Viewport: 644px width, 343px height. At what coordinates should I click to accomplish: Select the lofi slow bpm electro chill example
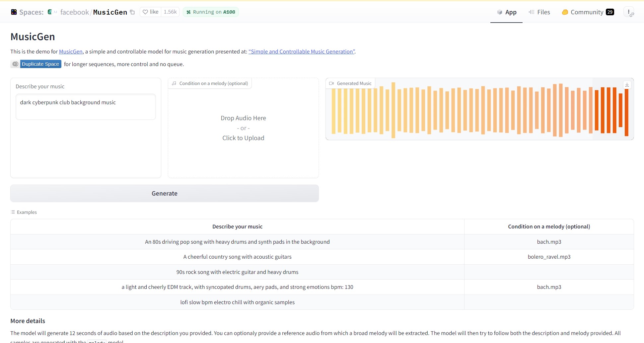pyautogui.click(x=237, y=302)
